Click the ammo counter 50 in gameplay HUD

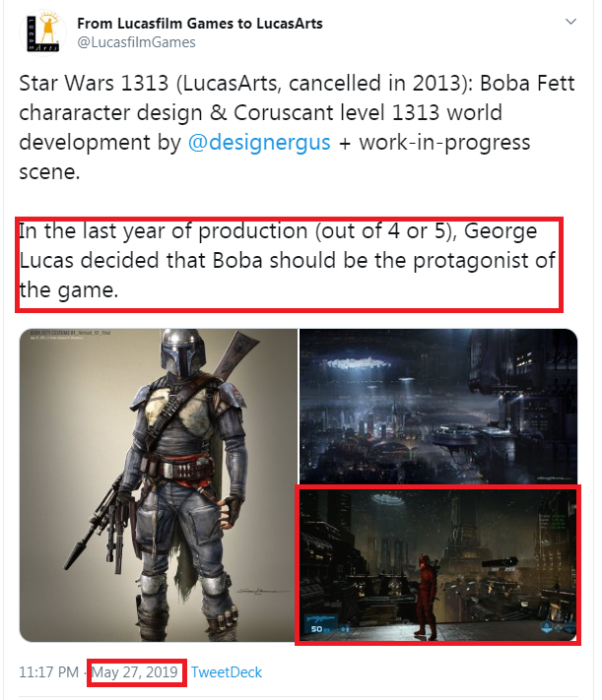click(317, 628)
